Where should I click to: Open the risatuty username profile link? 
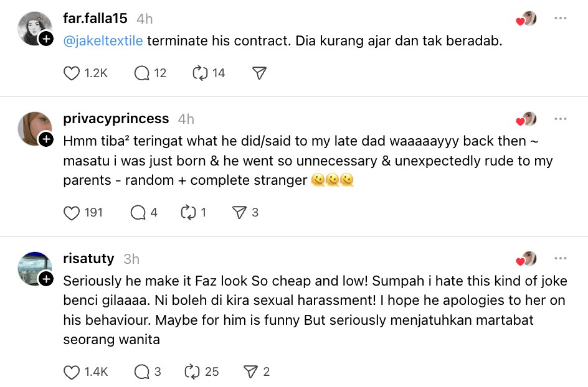click(88, 258)
